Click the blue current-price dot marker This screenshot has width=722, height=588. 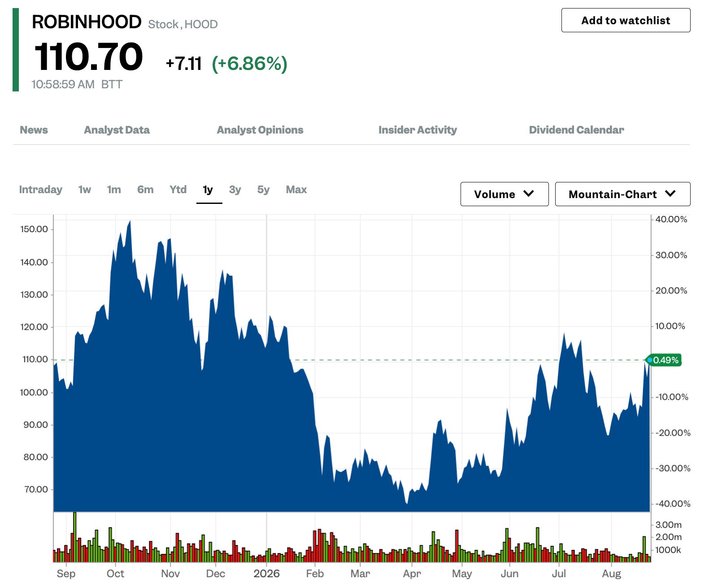(650, 360)
